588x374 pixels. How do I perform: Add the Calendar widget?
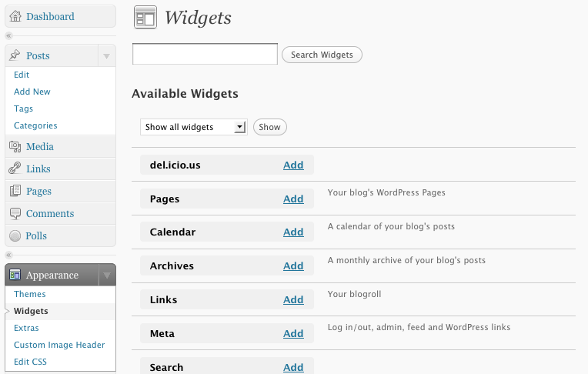coord(293,232)
